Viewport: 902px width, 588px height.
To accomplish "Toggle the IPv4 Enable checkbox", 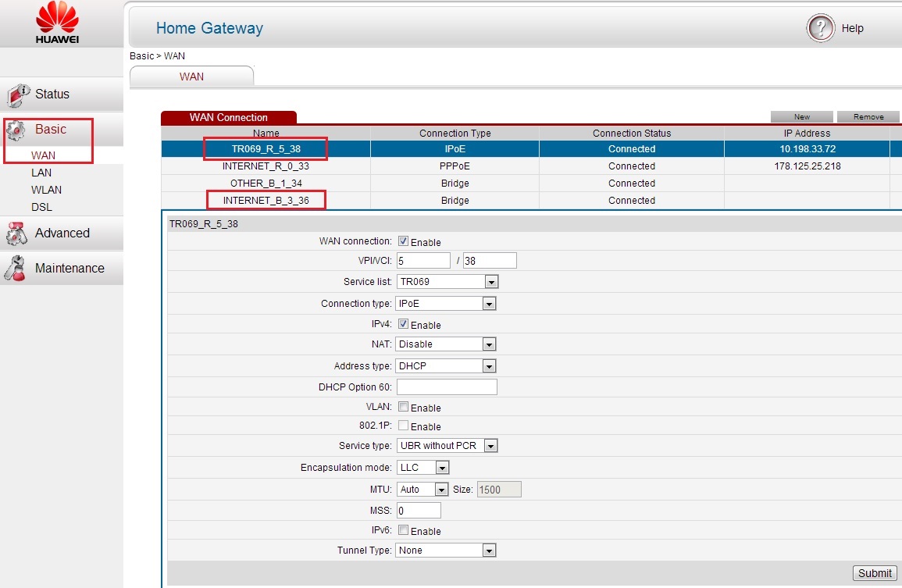I will (x=403, y=324).
